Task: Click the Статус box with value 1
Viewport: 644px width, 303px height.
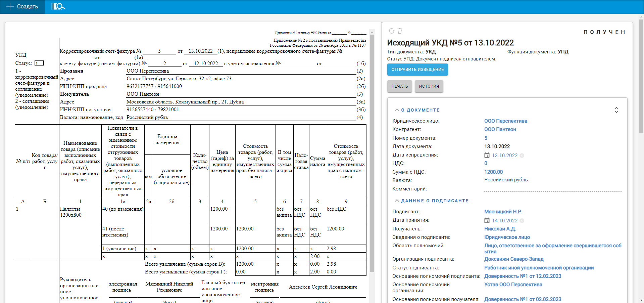Action: [x=39, y=63]
